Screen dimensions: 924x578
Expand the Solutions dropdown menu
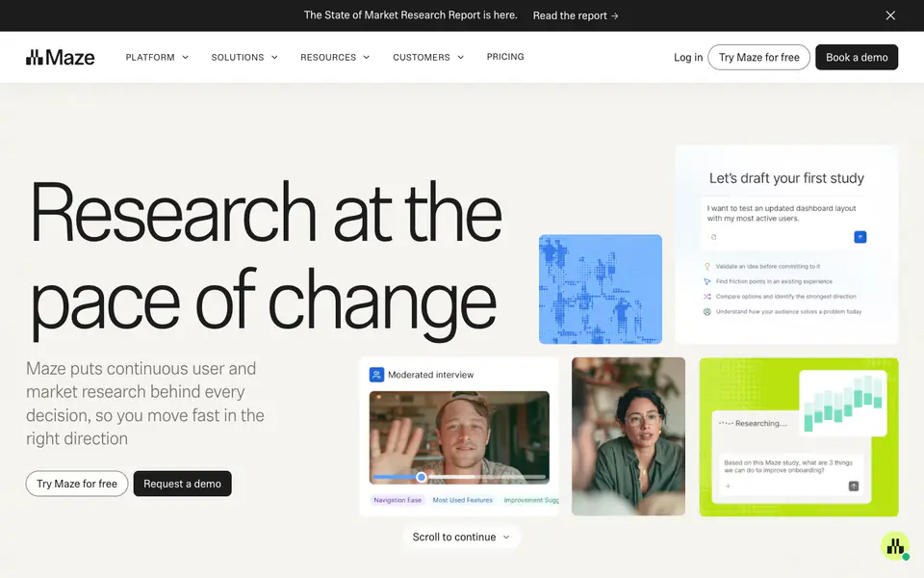[244, 57]
